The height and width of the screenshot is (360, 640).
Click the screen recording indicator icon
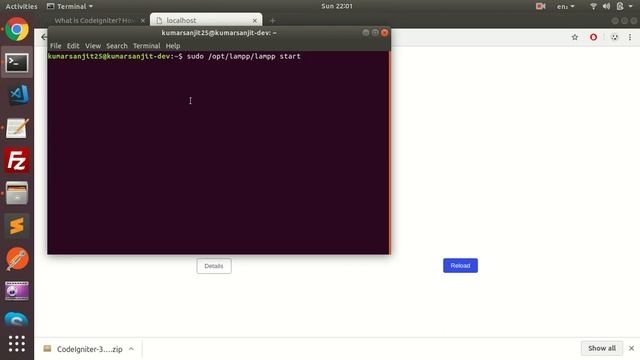tap(541, 6)
